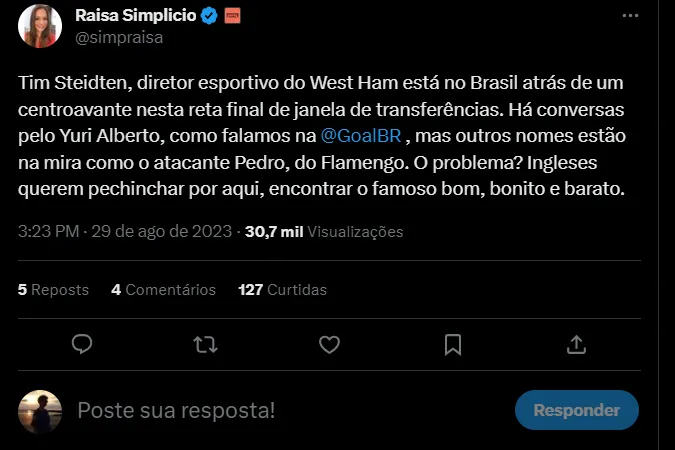675x450 pixels.
Task: Open the Raisa Simplicio profile name
Action: (x=136, y=16)
